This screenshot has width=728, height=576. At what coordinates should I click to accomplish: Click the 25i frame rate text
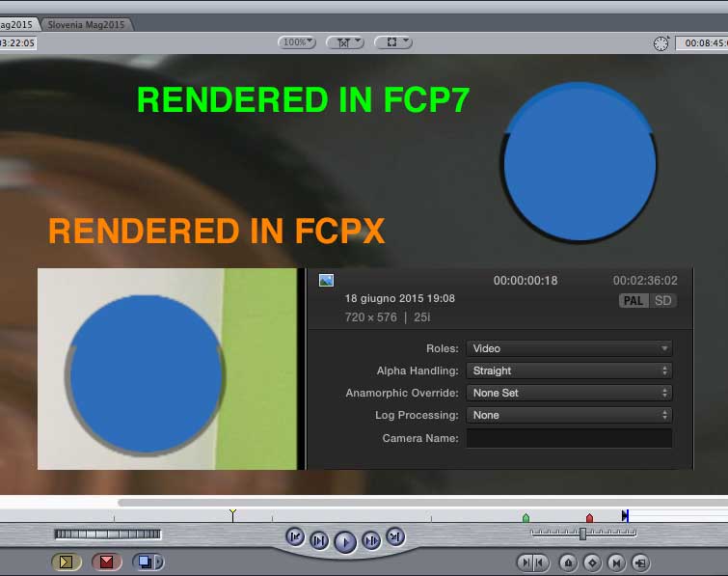coord(422,317)
